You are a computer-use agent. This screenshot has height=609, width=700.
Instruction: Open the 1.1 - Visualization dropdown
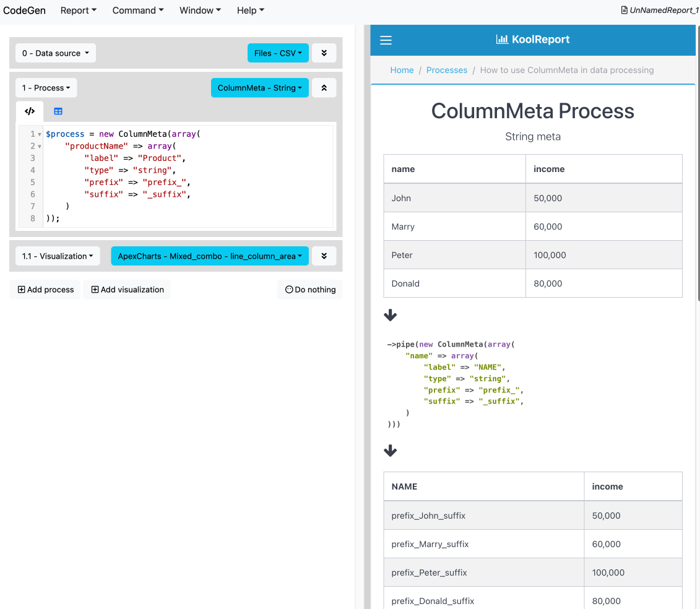pos(58,256)
